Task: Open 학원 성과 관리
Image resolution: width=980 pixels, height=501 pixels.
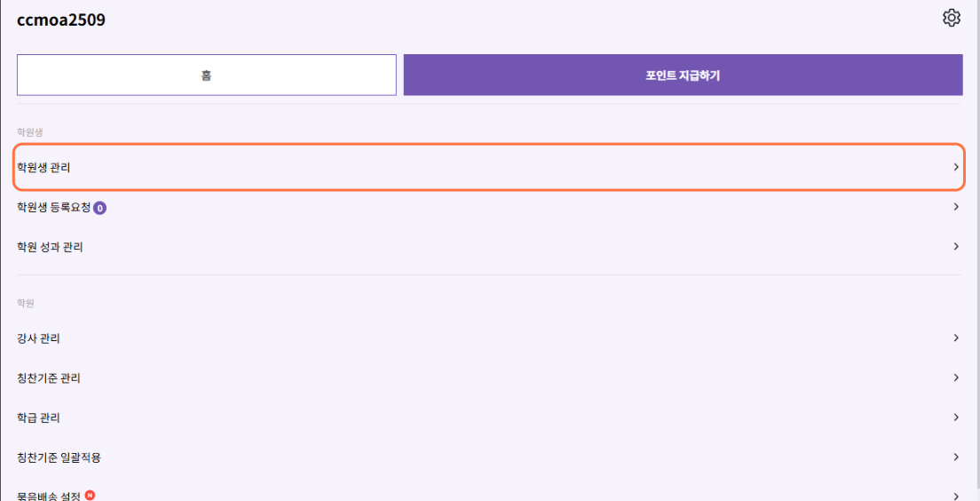Action: 489,247
